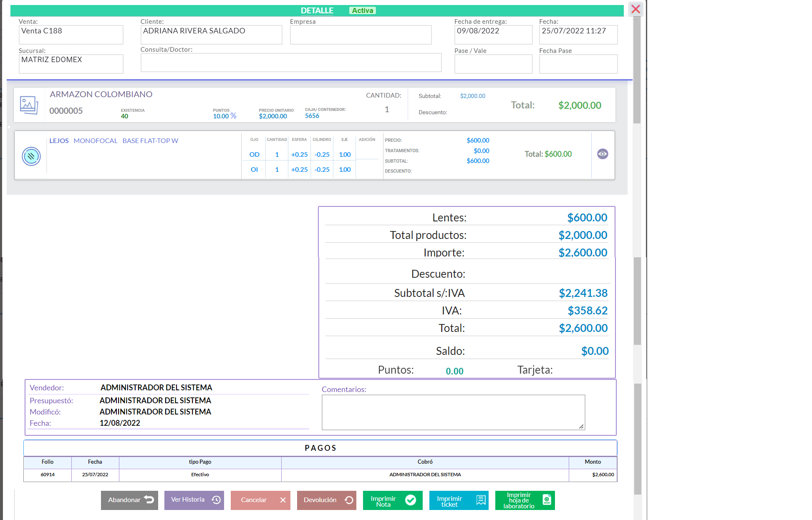Viewport: 812px width, 520px height.
Task: Print the hoja de laboratorio
Action: coord(525,500)
